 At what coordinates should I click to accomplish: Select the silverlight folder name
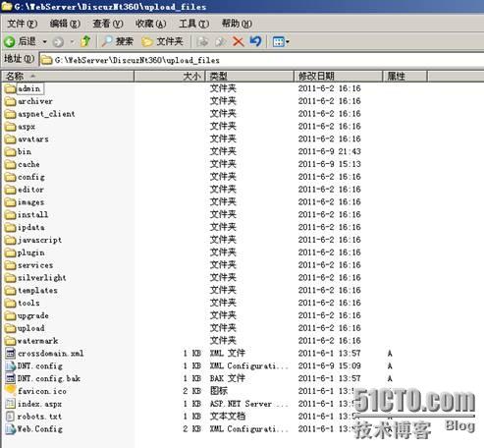tap(42, 278)
